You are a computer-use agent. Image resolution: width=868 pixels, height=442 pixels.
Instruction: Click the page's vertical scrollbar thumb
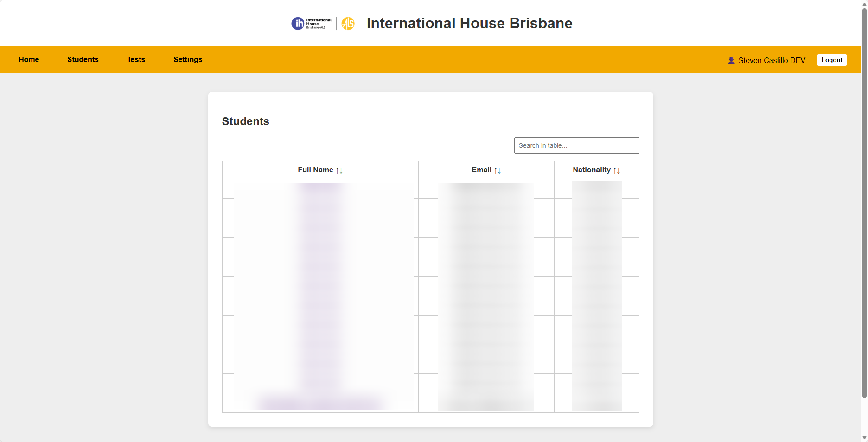tap(864, 199)
